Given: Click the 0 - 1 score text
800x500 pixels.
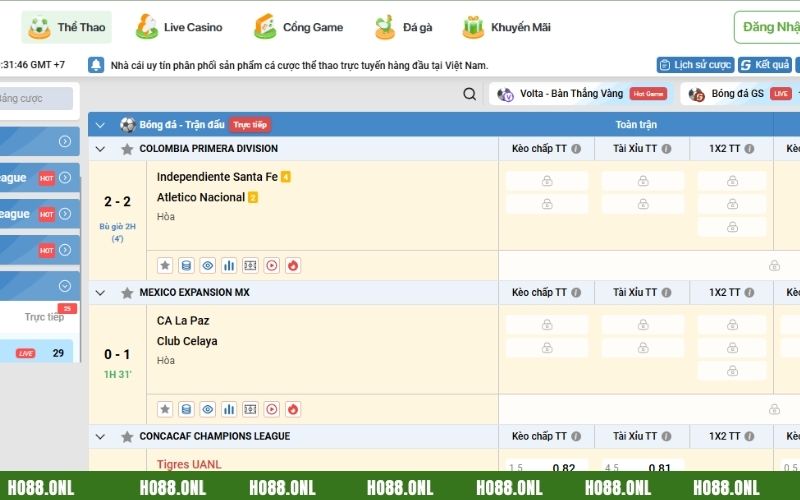Looking at the screenshot, I should tap(117, 355).
